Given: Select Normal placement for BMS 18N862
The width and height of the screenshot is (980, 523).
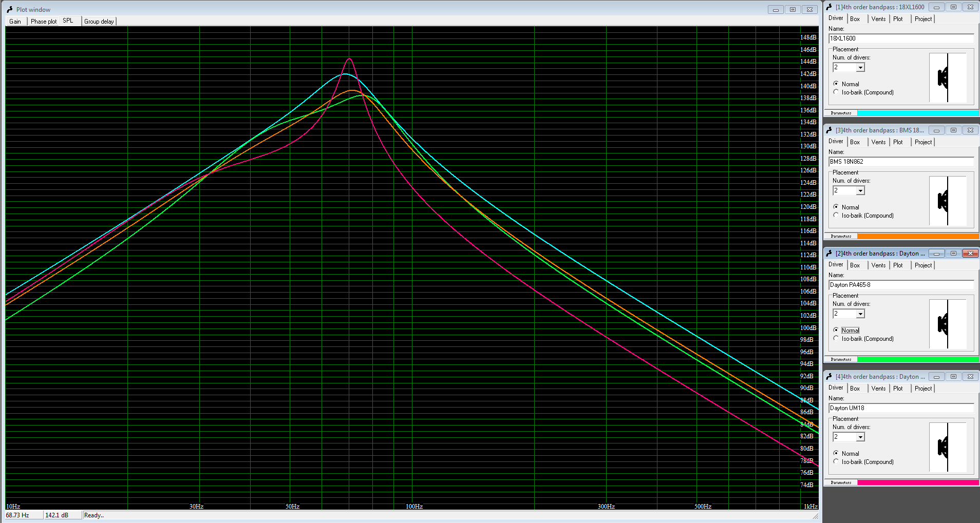Looking at the screenshot, I should coord(846,207).
